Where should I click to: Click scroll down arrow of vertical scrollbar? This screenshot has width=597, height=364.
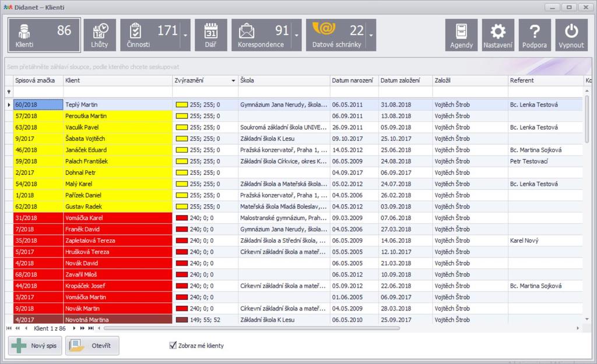[x=587, y=319]
